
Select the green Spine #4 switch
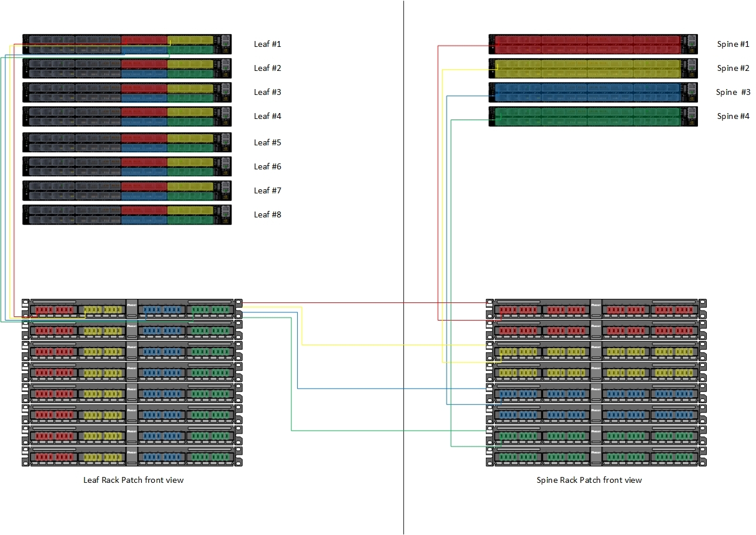586,117
